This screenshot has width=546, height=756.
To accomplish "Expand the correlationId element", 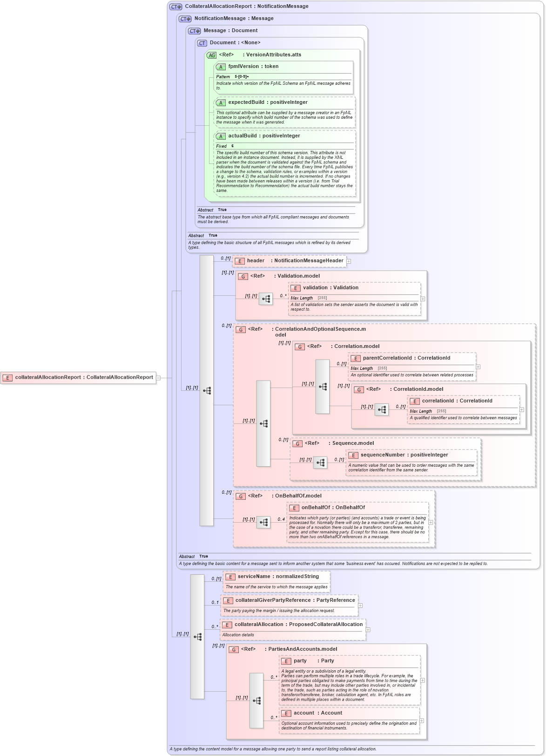I will coord(522,410).
